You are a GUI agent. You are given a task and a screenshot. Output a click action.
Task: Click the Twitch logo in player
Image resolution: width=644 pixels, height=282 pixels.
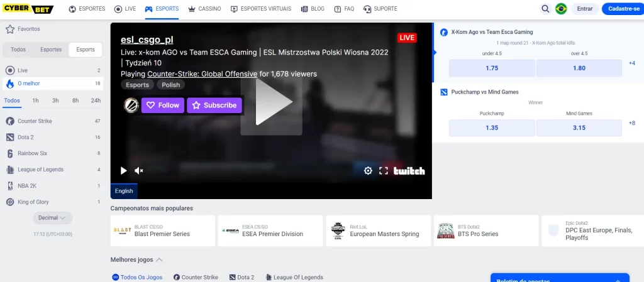coord(409,171)
